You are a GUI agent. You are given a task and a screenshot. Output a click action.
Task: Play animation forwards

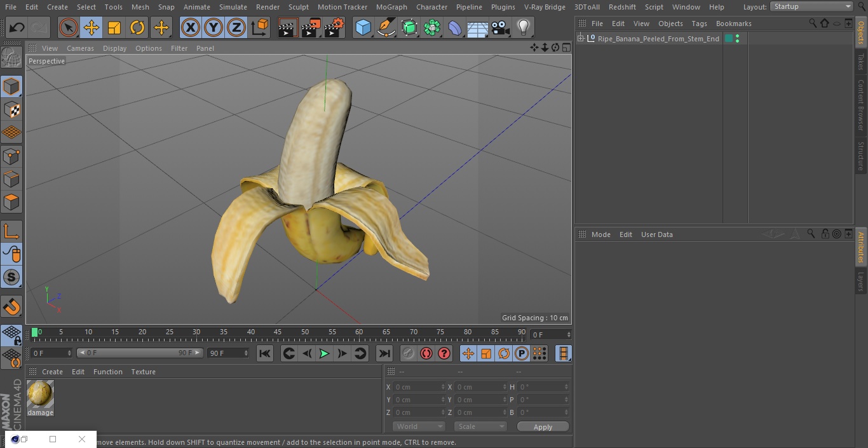click(324, 354)
